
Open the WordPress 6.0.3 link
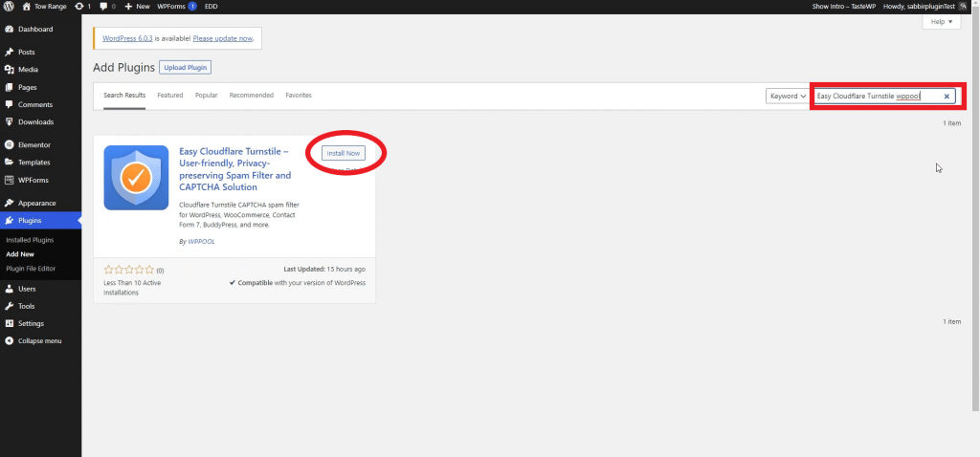[127, 38]
